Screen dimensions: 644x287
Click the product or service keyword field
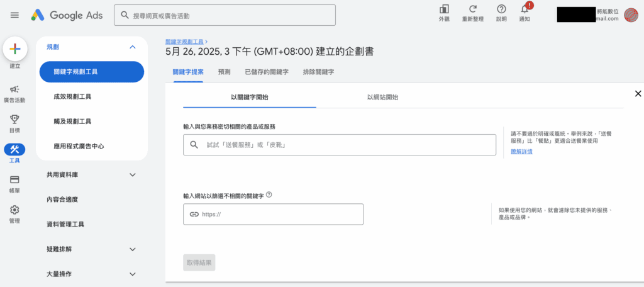coord(340,145)
